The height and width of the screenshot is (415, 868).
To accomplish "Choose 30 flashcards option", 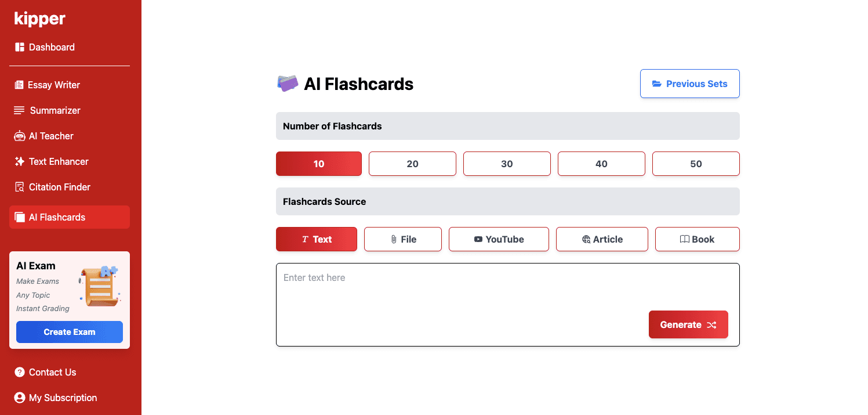I will click(507, 164).
